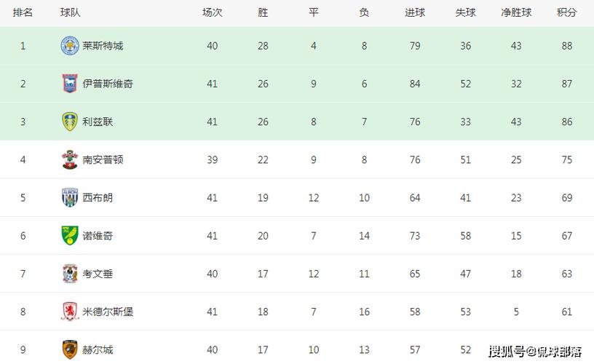594x364 pixels.
Task: Click the Leicester City crest icon
Action: (70, 46)
